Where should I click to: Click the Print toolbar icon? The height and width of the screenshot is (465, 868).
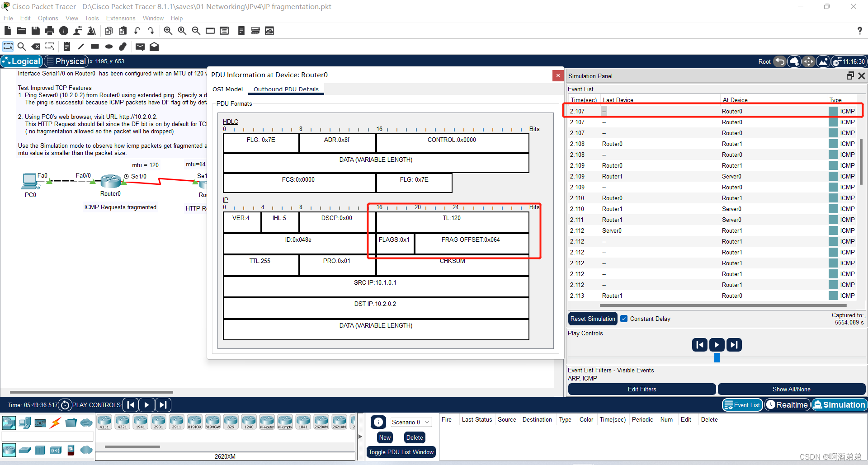tap(49, 31)
